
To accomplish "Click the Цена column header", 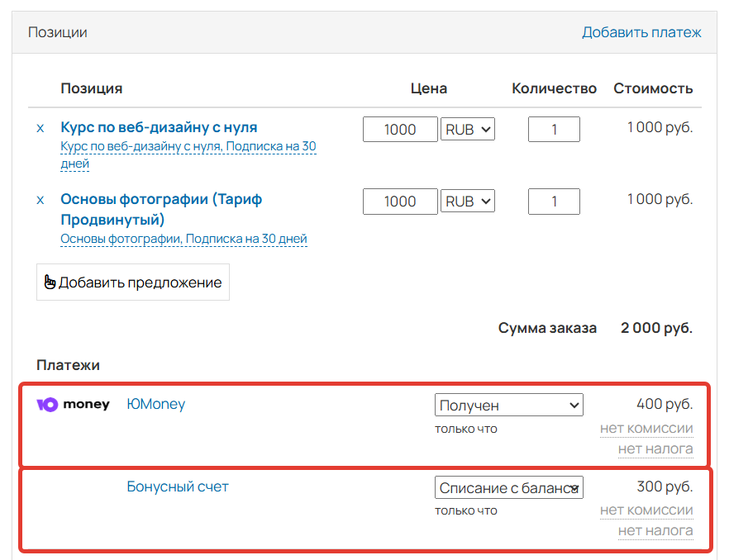I will [x=429, y=88].
